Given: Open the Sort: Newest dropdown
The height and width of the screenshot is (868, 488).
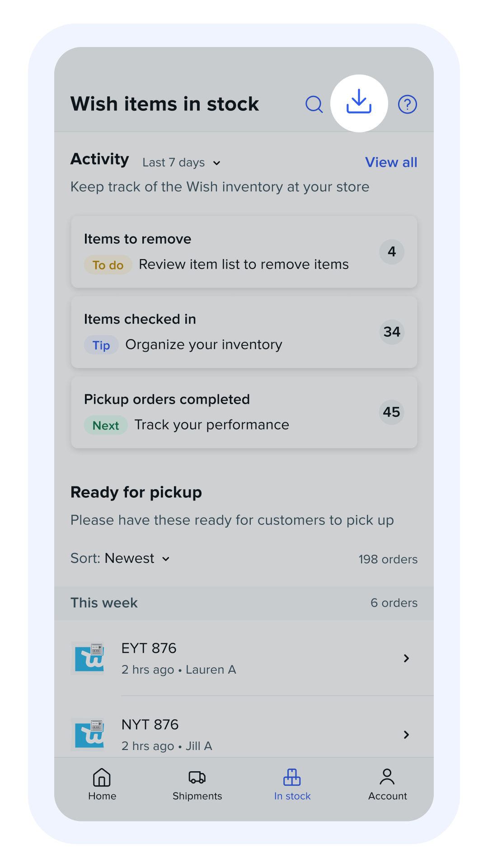Looking at the screenshot, I should [120, 559].
